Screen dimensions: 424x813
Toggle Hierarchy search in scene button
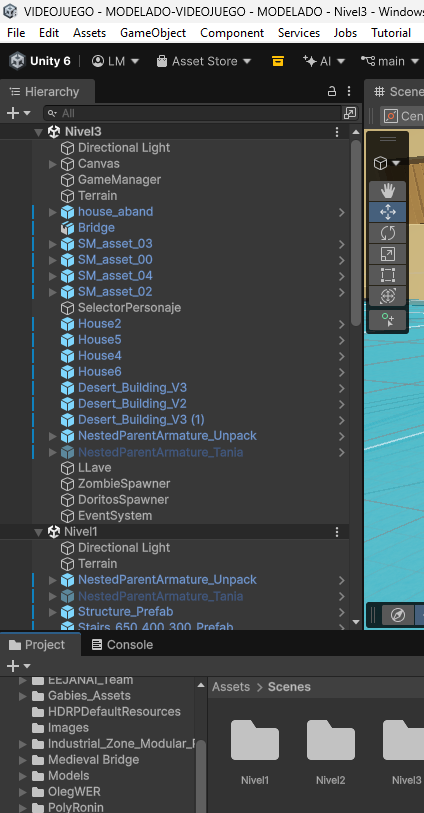click(x=350, y=113)
